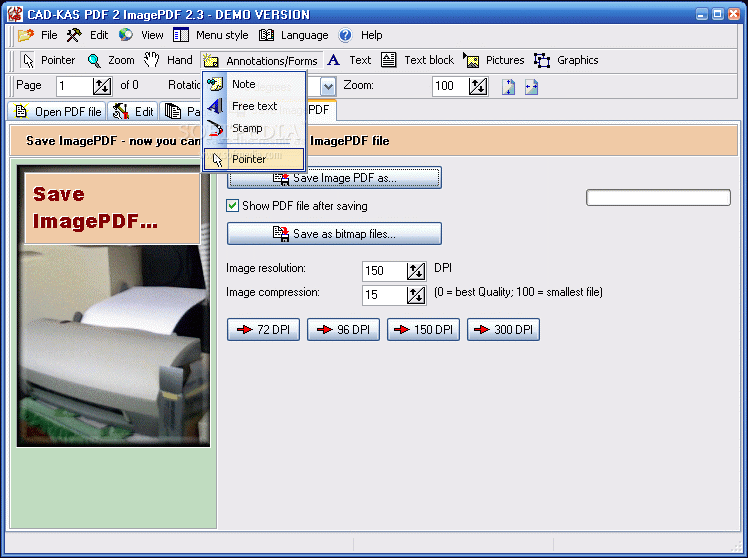Collapse the Annotations/Forms dropdown
The image size is (748, 558).
(260, 61)
